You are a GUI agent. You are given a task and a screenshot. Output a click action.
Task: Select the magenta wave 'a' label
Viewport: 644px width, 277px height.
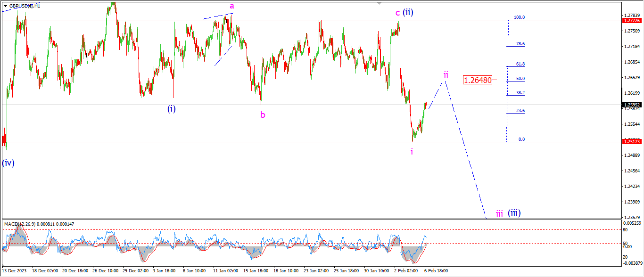tap(231, 6)
